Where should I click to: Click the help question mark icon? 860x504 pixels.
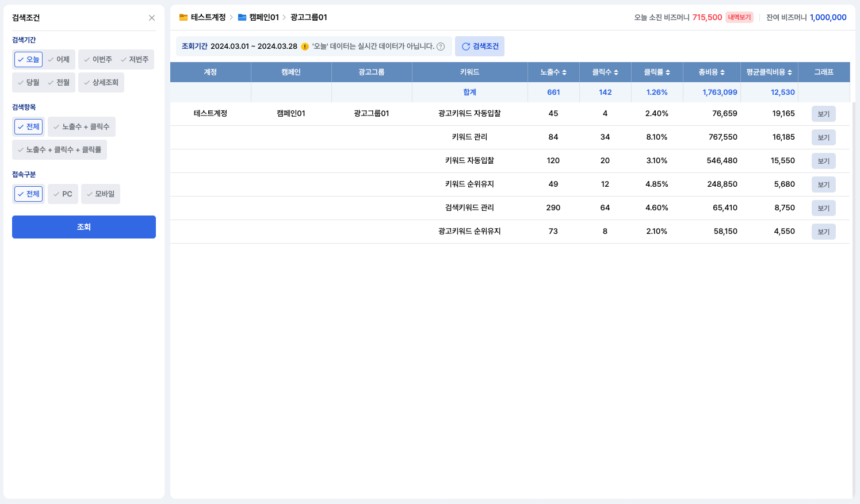(x=441, y=47)
